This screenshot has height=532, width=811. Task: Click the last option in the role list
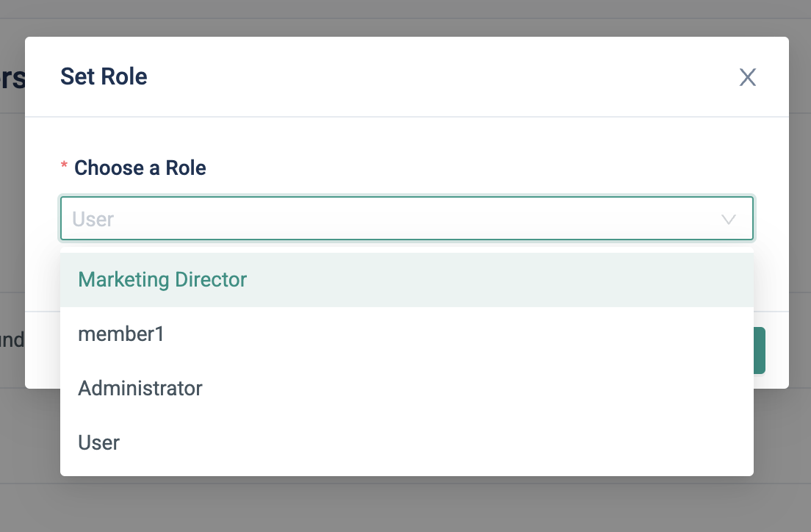pyautogui.click(x=99, y=442)
